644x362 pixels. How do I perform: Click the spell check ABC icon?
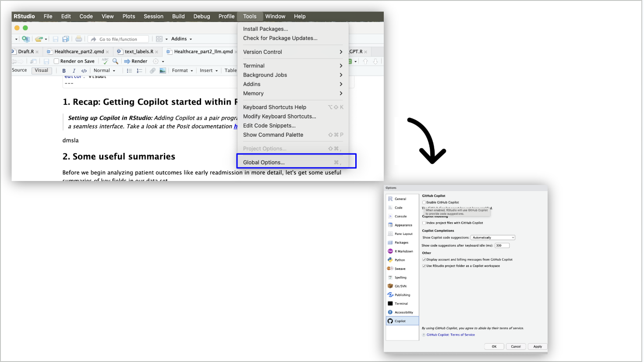105,61
